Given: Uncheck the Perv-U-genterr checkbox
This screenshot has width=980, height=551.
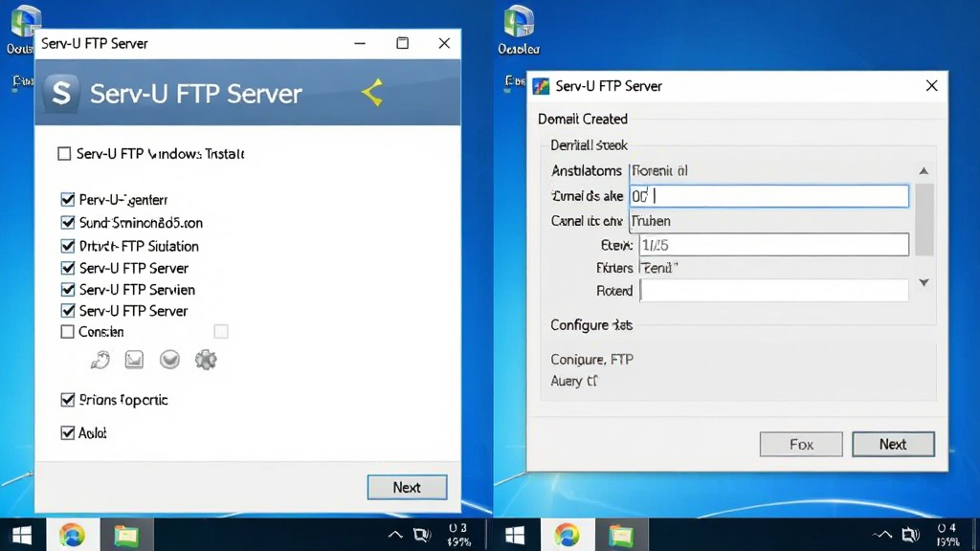Looking at the screenshot, I should pyautogui.click(x=68, y=199).
